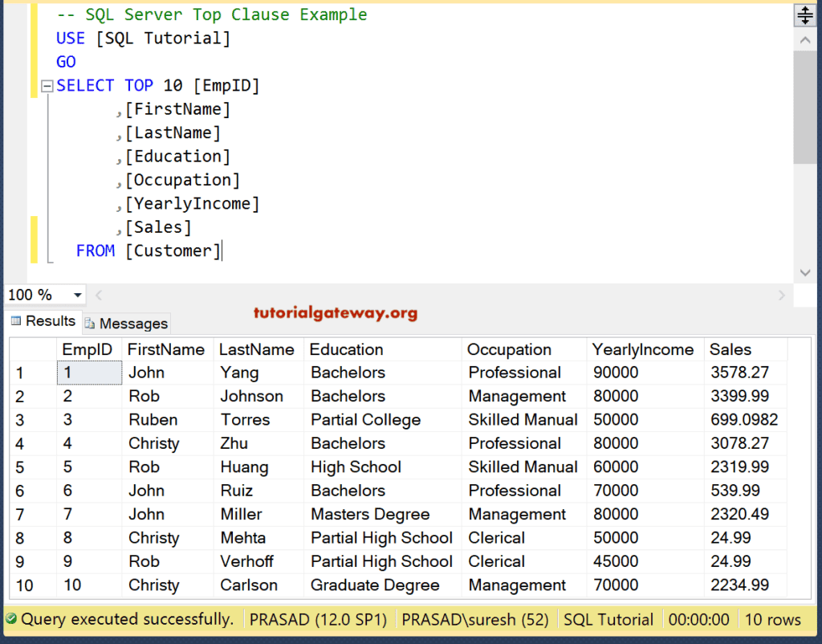The width and height of the screenshot is (822, 644).
Task: Open the 100 % zoom dropdown
Action: (77, 296)
